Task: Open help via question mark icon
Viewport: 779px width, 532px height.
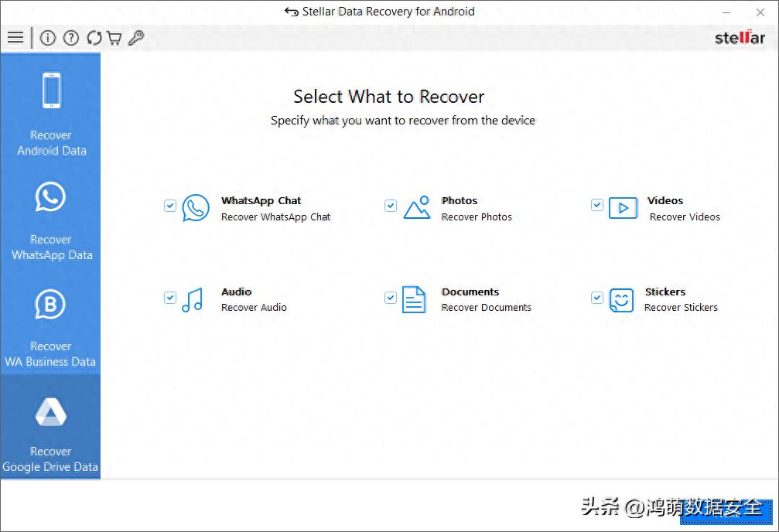Action: pyautogui.click(x=71, y=38)
